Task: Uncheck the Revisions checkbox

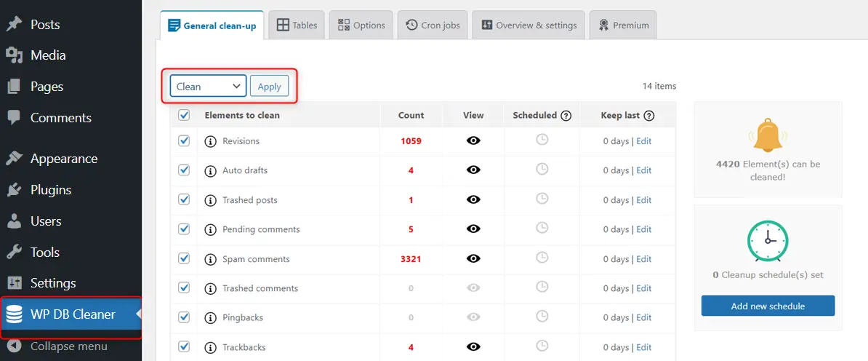Action: (x=184, y=141)
